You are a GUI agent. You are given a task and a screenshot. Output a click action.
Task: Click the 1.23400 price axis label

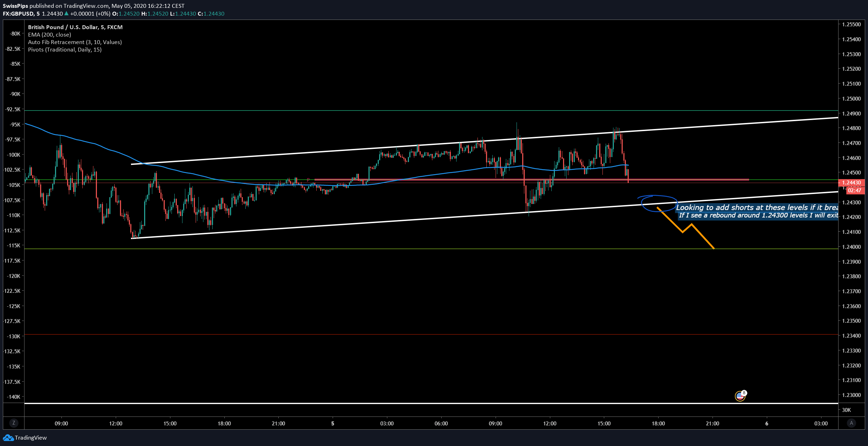click(851, 335)
